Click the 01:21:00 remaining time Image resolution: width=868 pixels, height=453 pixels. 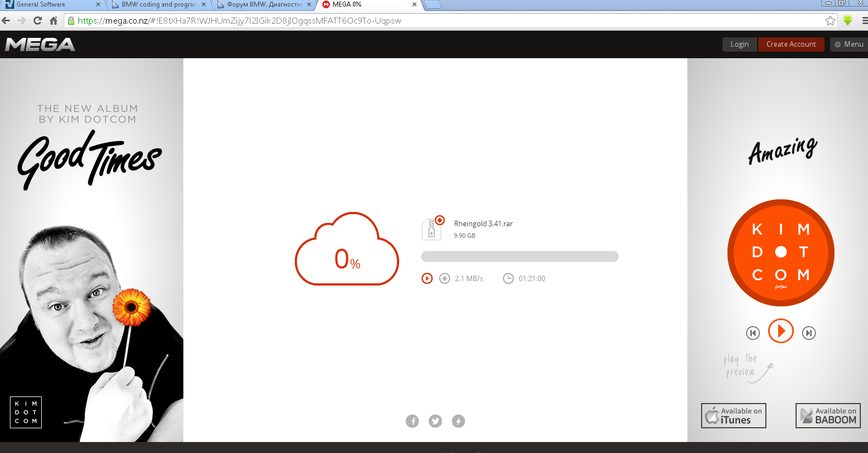[532, 278]
